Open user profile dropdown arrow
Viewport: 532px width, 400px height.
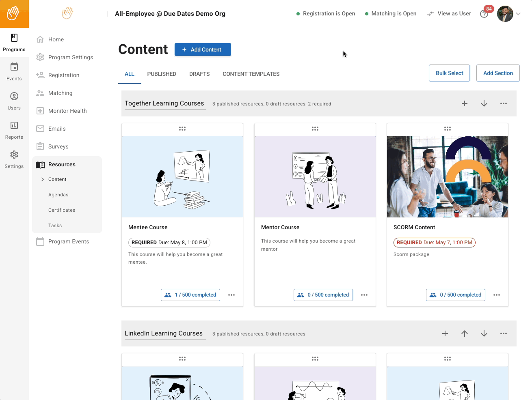click(518, 14)
